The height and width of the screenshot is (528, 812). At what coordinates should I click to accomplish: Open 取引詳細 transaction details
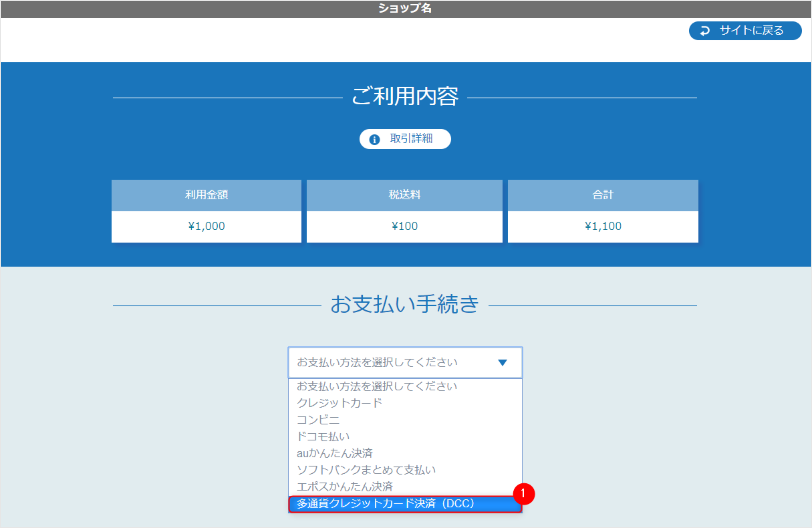point(405,139)
